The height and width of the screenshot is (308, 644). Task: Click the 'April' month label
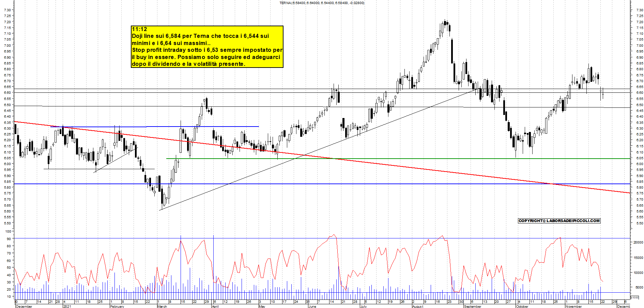pos(215,306)
